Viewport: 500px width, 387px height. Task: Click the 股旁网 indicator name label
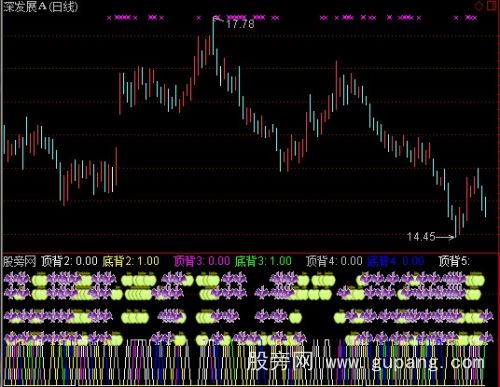tap(19, 261)
